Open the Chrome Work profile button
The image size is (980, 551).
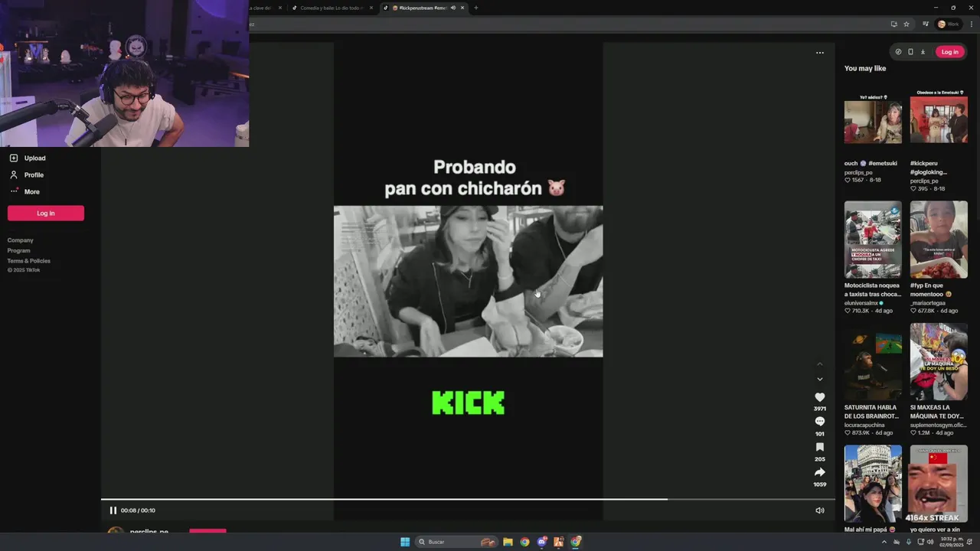pyautogui.click(x=948, y=24)
